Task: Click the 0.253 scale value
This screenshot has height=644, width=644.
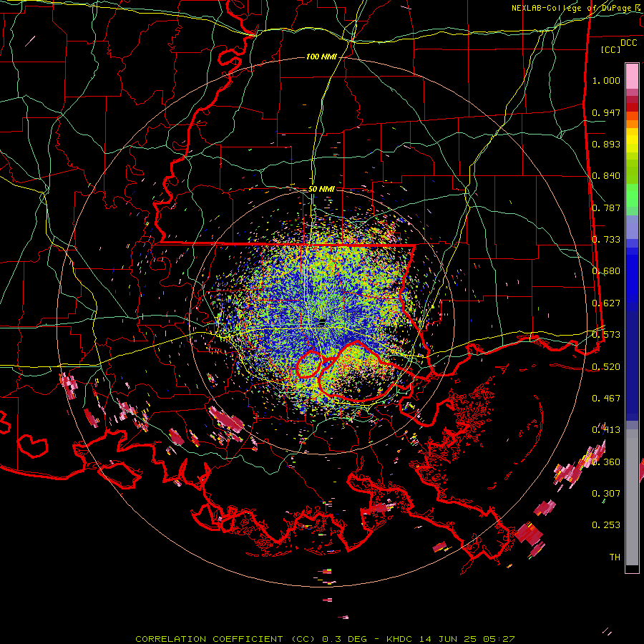Action: tap(606, 525)
